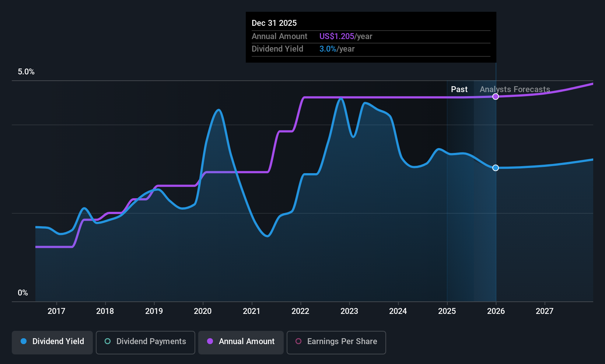Select the purple Annual Amount data point
605x364 pixels.
(x=496, y=97)
